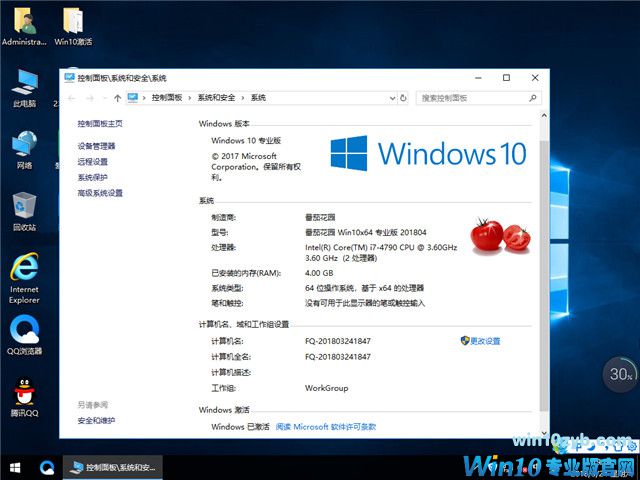The height and width of the screenshot is (480, 640).
Task: Open the 回收站 recycle bin icon
Action: tap(24, 212)
